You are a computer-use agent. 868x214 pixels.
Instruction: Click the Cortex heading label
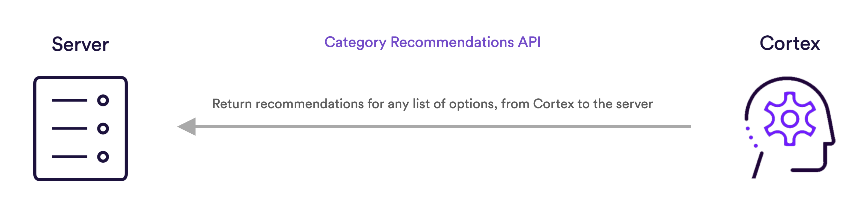coord(790,43)
